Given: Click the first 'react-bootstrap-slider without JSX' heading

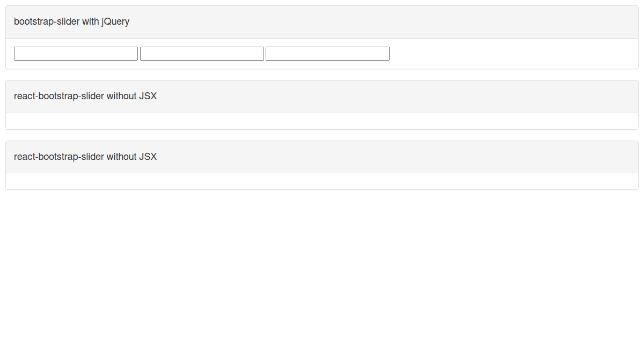Looking at the screenshot, I should pyautogui.click(x=85, y=96).
